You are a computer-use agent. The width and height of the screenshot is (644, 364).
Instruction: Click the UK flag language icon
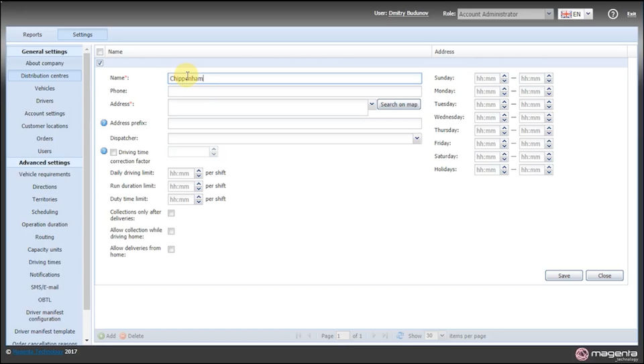coord(566,14)
